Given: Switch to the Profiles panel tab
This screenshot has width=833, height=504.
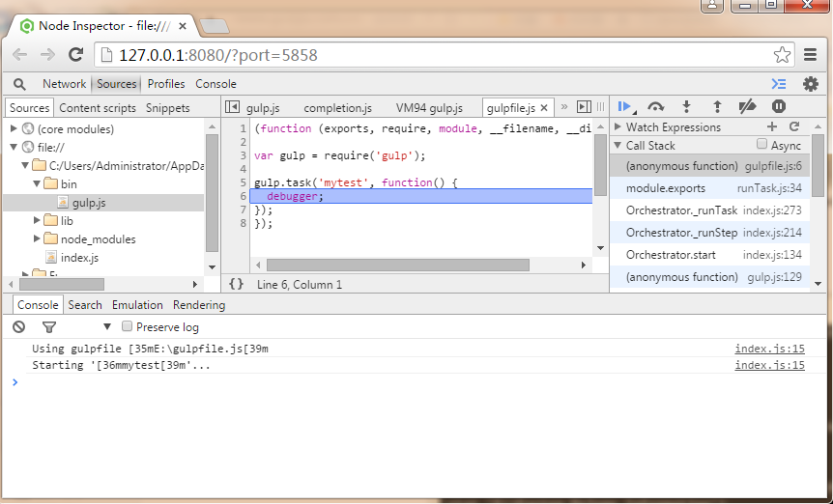Looking at the screenshot, I should pos(166,84).
